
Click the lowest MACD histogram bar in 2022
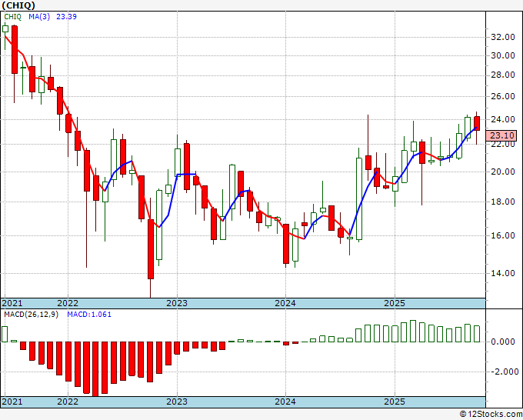point(95,369)
